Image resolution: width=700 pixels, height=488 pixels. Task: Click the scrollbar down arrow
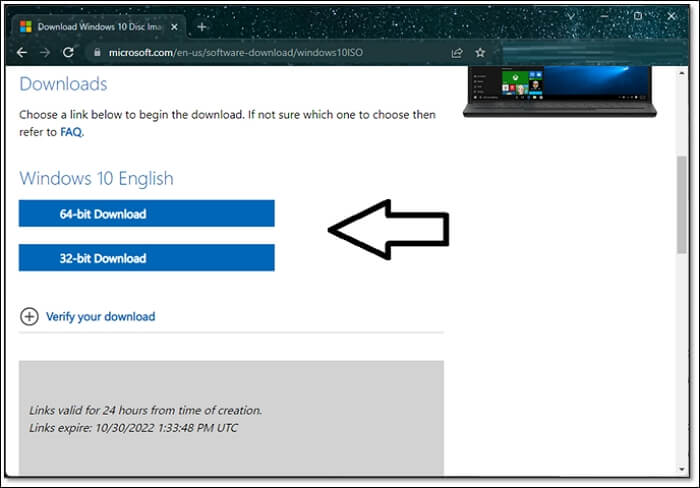pos(681,469)
